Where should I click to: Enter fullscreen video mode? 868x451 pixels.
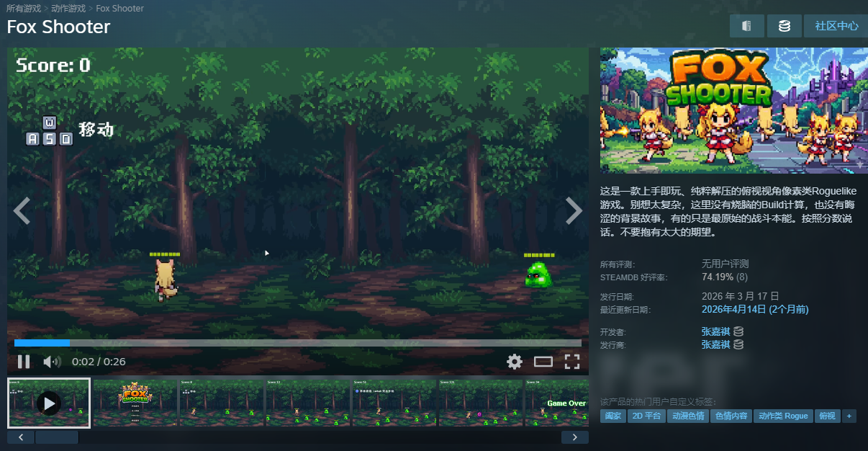[572, 362]
